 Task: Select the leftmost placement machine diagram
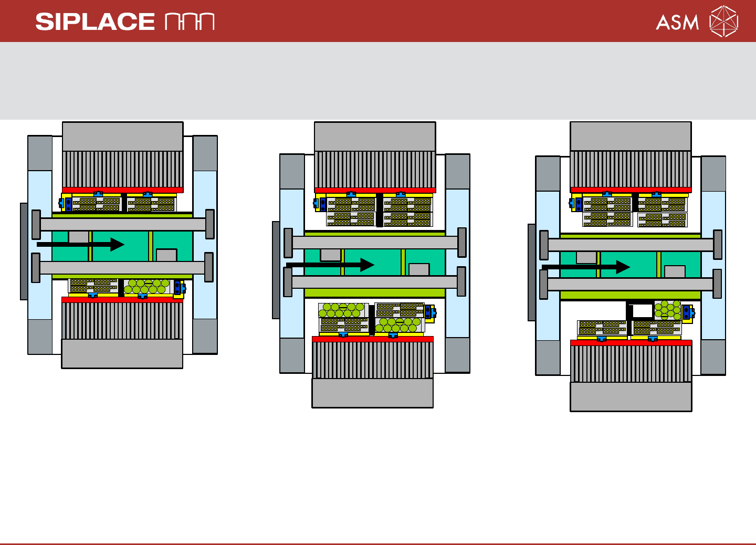119,245
